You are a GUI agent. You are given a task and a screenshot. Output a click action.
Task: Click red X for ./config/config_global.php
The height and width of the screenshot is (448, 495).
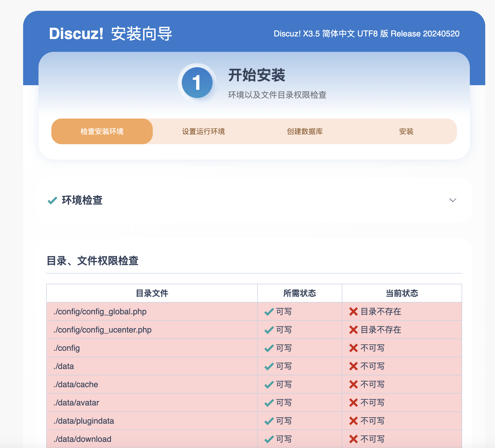pyautogui.click(x=353, y=311)
